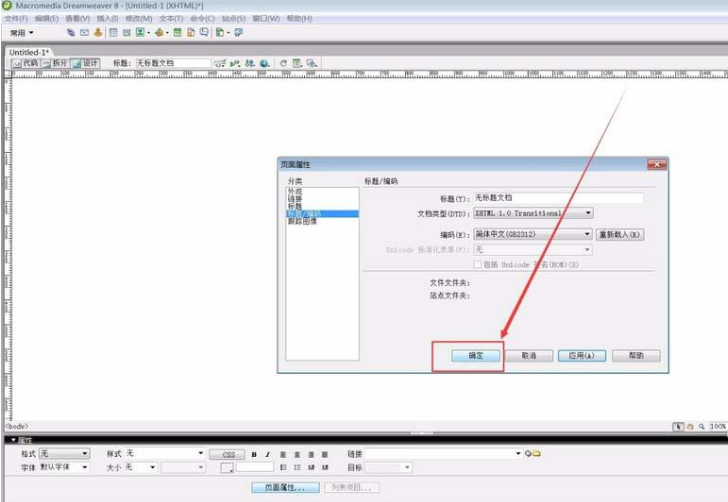Screen dimensions: 728x502
Task: Click the 帮助 button in the dialog
Action: pos(636,356)
